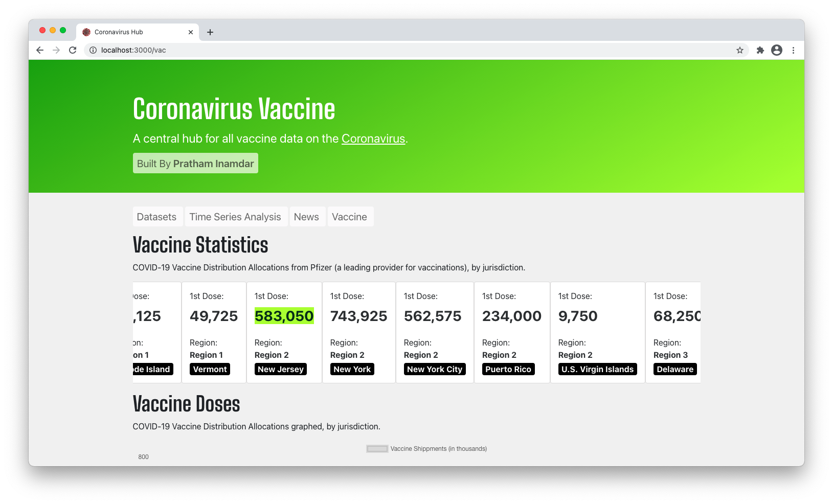Click the 68,250 dose value
The height and width of the screenshot is (504, 833).
pos(677,316)
